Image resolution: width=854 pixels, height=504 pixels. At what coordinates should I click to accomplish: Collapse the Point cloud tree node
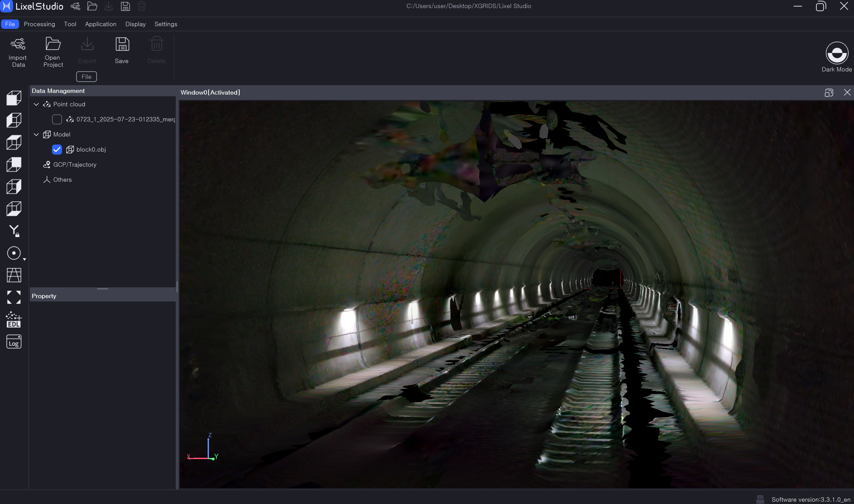36,104
